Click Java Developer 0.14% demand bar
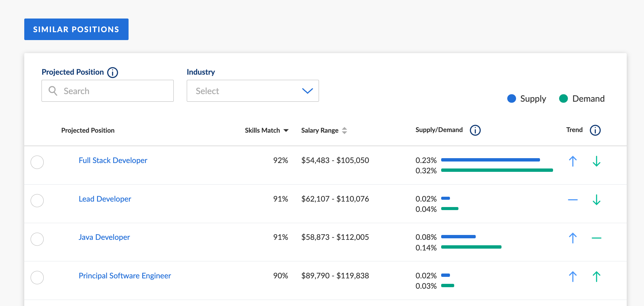 [471, 247]
